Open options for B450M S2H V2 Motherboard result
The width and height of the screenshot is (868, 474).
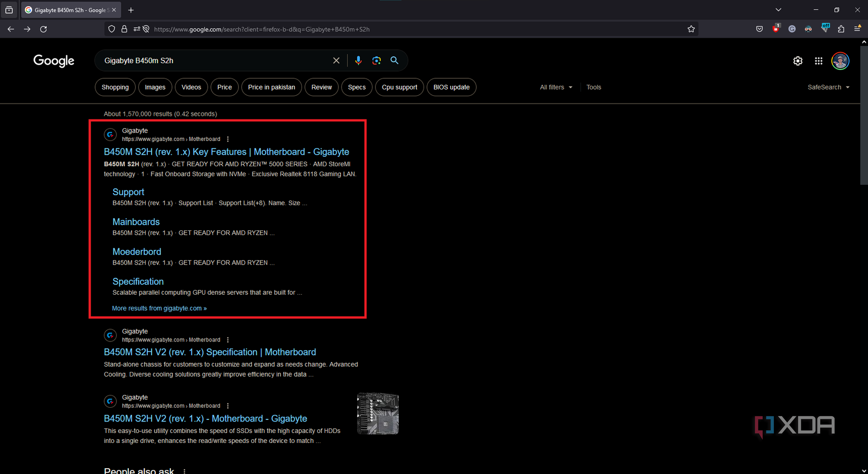click(x=228, y=406)
